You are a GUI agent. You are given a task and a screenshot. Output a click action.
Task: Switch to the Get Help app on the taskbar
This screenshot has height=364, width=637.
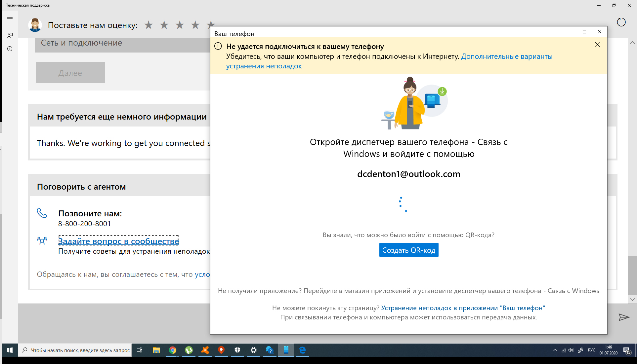(x=270, y=350)
